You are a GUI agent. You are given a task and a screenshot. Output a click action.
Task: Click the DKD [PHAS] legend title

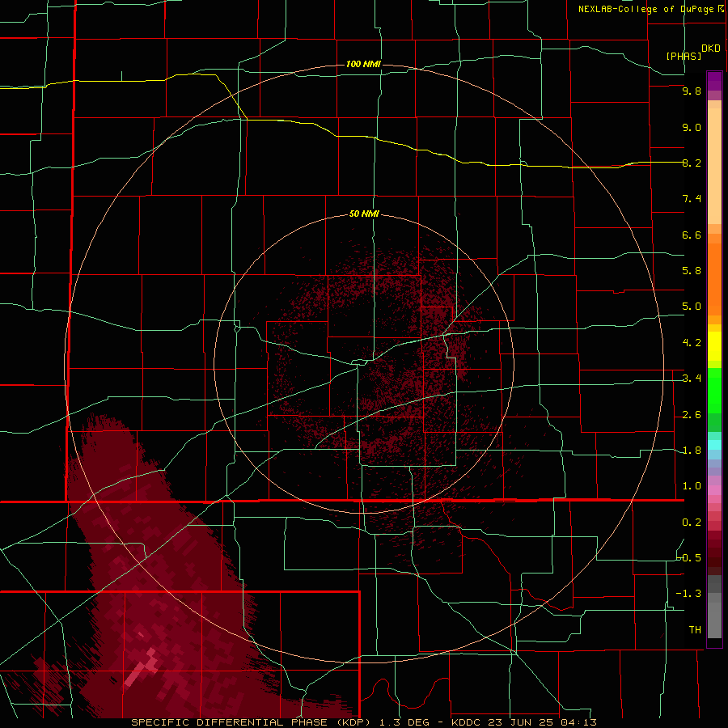click(693, 52)
